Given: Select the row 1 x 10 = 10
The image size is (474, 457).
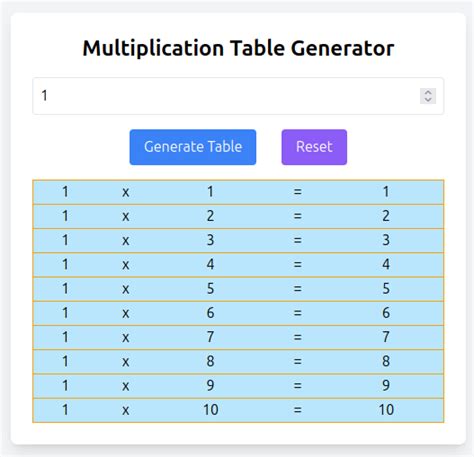Looking at the screenshot, I should [x=238, y=410].
